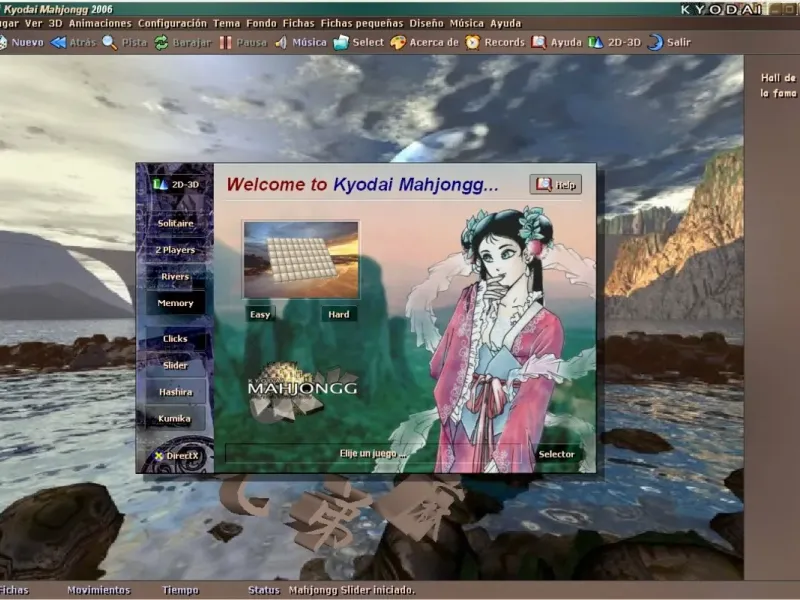Switch view with toolbar 2D-3D icon
The width and height of the screenshot is (800, 600).
pos(595,42)
